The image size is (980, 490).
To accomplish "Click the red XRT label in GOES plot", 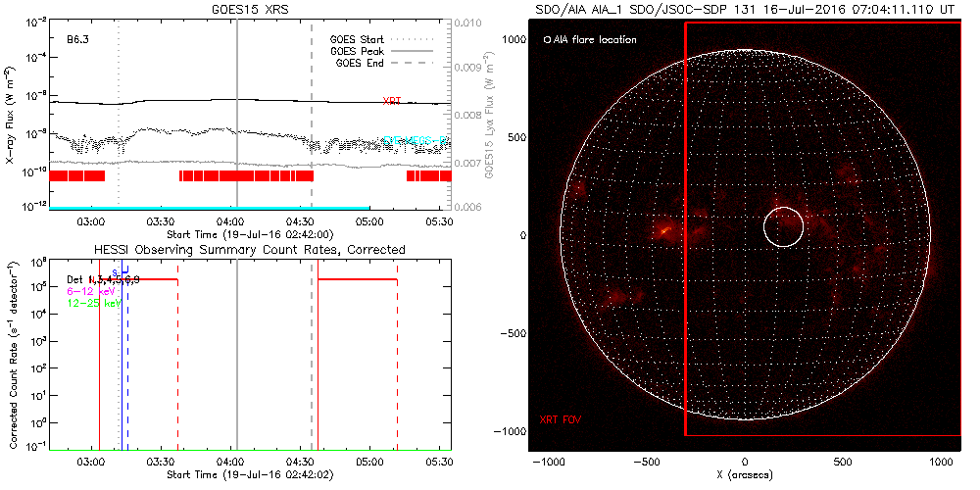I will coord(392,102).
